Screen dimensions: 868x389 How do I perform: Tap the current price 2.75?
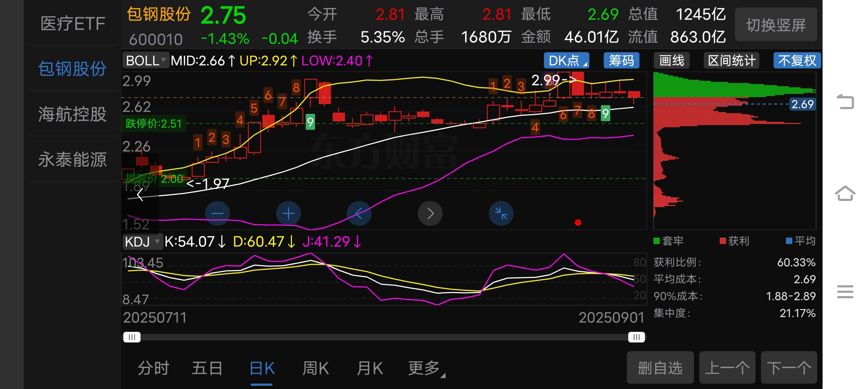[x=223, y=15]
